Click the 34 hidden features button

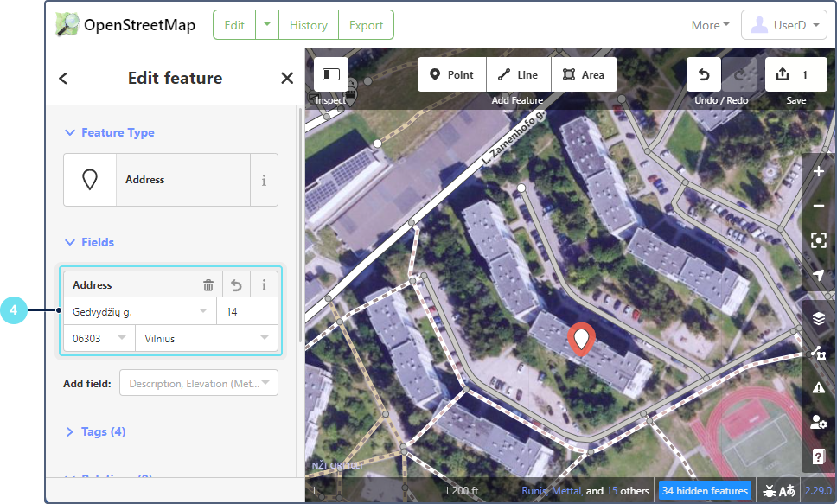pyautogui.click(x=705, y=491)
